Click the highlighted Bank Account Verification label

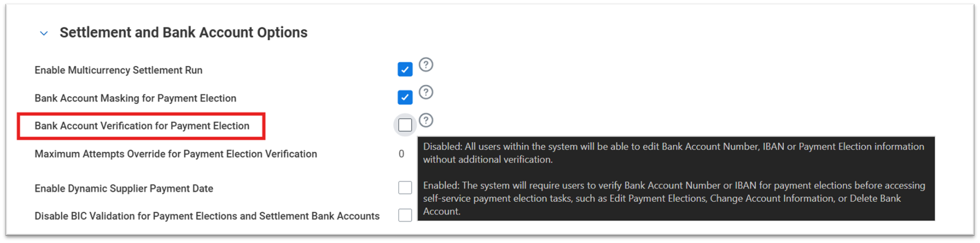142,126
